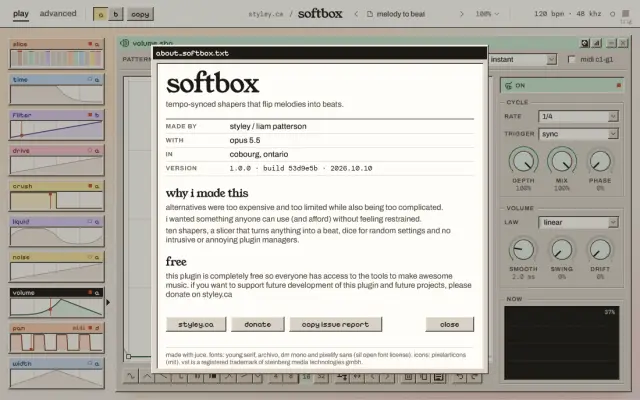Screen dimensions: 640x400
Task: Go to next preset arrow
Action: tap(462, 14)
